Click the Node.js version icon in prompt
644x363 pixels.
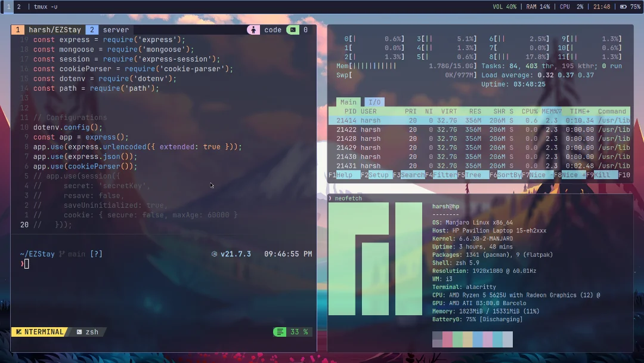coord(214,254)
